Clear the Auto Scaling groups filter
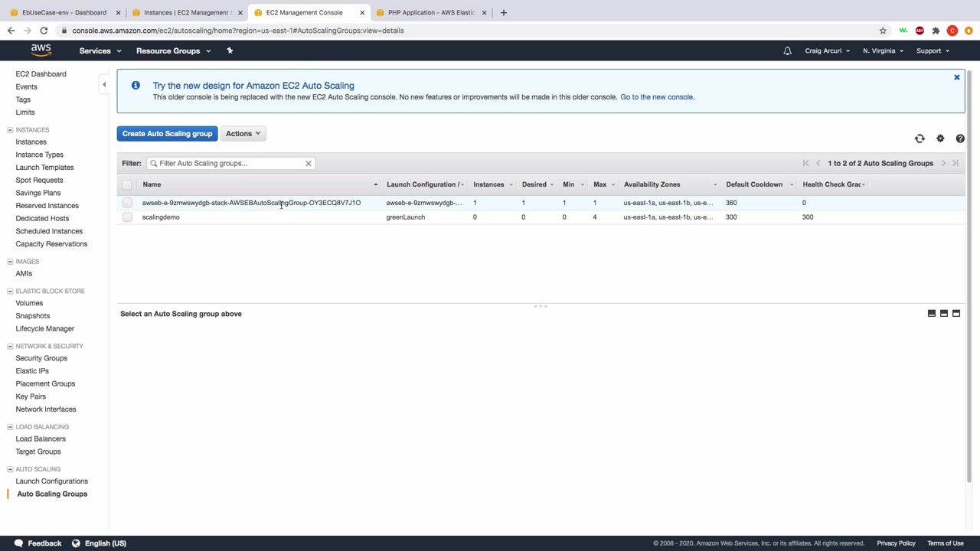 tap(309, 163)
